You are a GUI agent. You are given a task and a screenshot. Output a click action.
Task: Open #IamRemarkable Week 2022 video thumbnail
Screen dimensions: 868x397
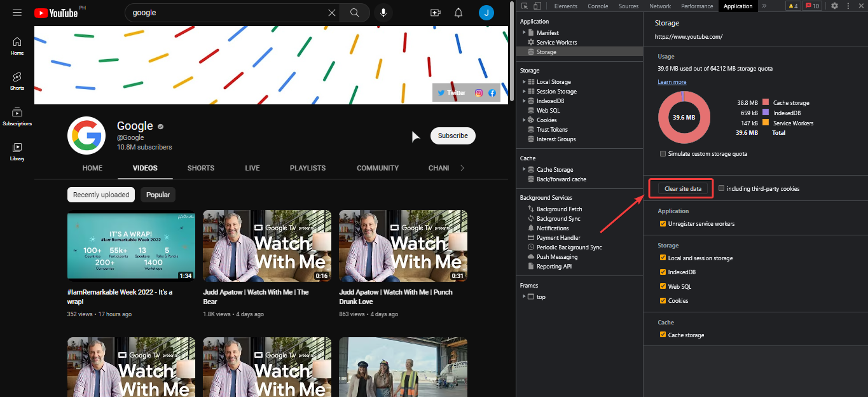[131, 246]
